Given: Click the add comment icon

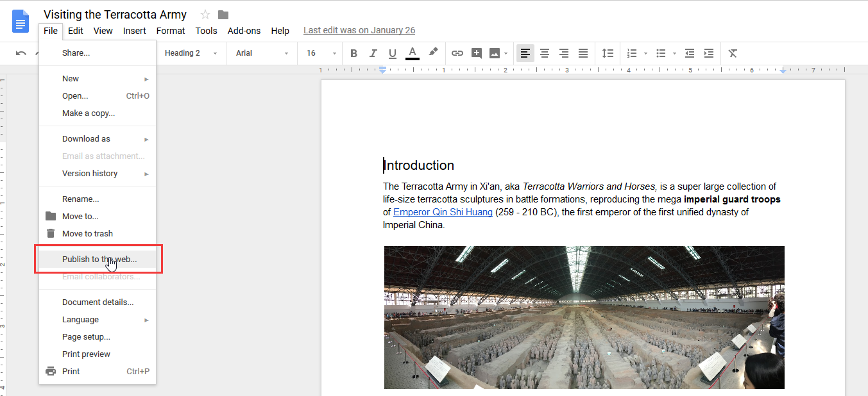Looking at the screenshot, I should pos(476,53).
